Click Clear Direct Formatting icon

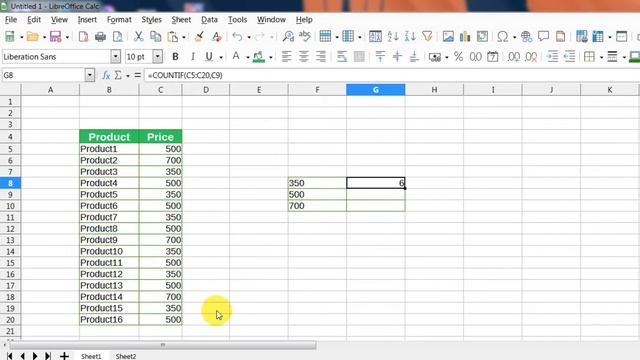click(x=216, y=37)
